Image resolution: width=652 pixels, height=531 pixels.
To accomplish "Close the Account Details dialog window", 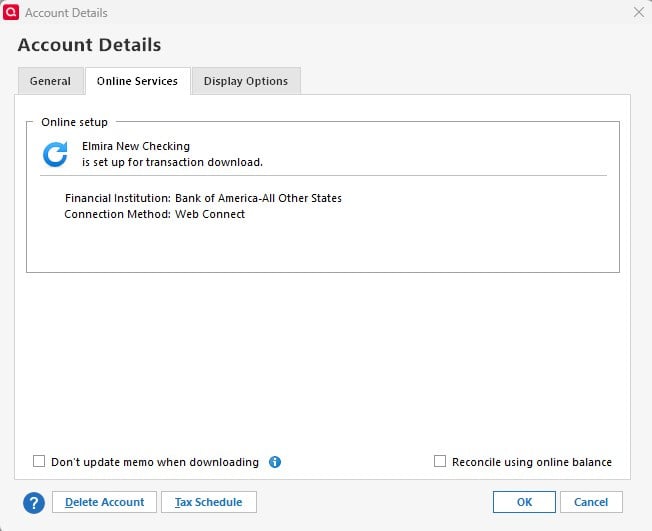I will 639,13.
